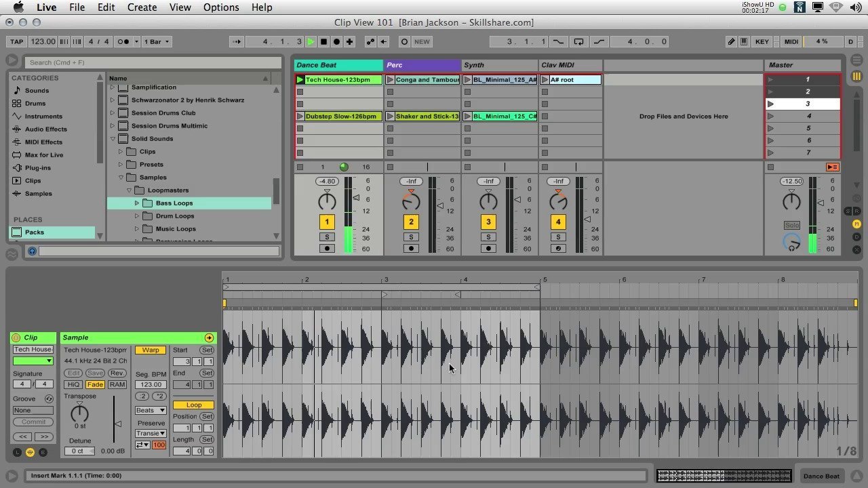Toggle the arrangement Loop switch

coord(578,41)
